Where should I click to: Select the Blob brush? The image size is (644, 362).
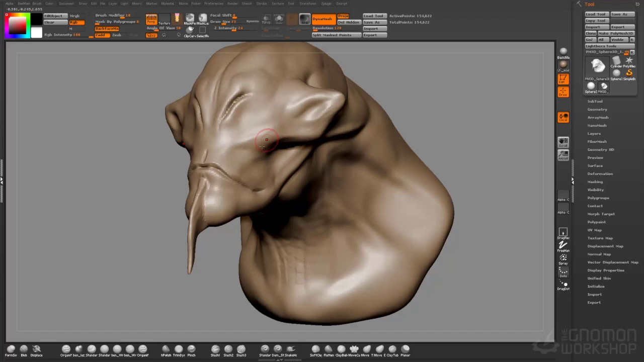pos(24,350)
